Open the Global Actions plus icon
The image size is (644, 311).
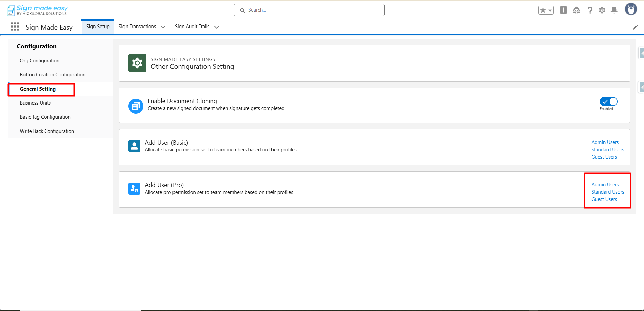click(x=563, y=10)
